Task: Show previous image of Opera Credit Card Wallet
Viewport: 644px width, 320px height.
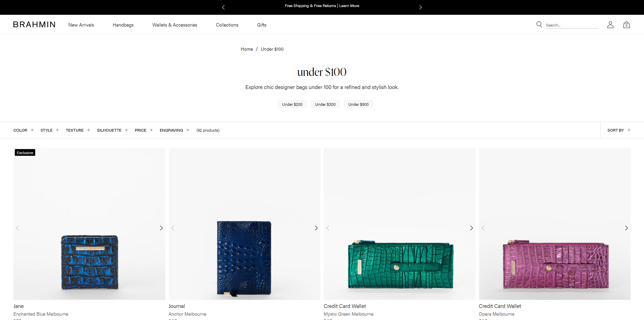Action: (483, 228)
